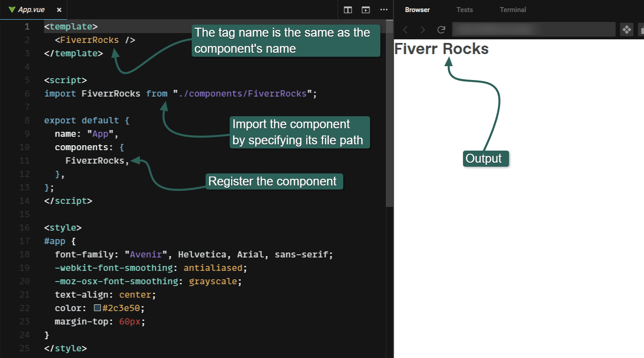Click the opening <style> tag
Image resolution: width=644 pixels, height=358 pixels.
point(63,228)
